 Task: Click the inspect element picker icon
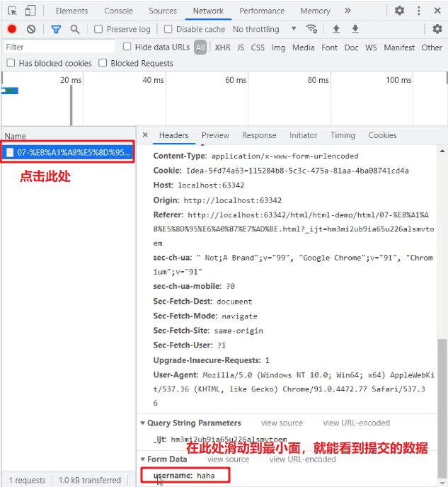12,11
